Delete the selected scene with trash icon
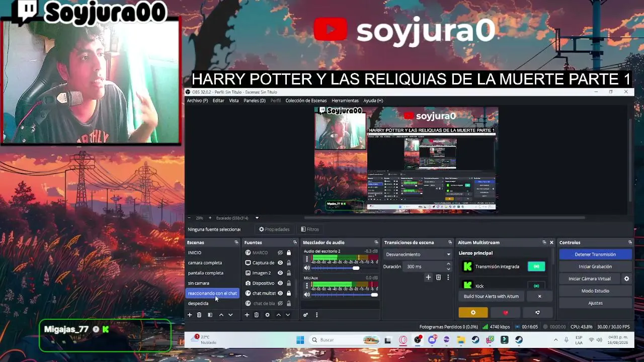Viewport: 644px width, 362px height. 199,315
